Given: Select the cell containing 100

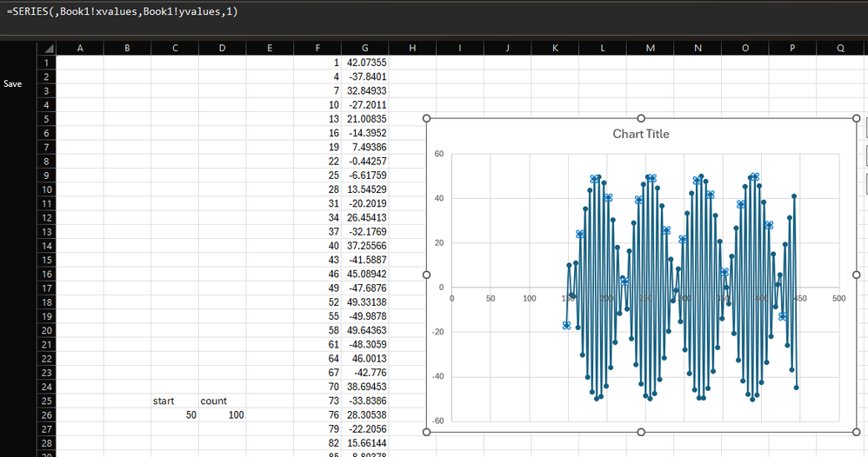Looking at the screenshot, I should click(222, 415).
